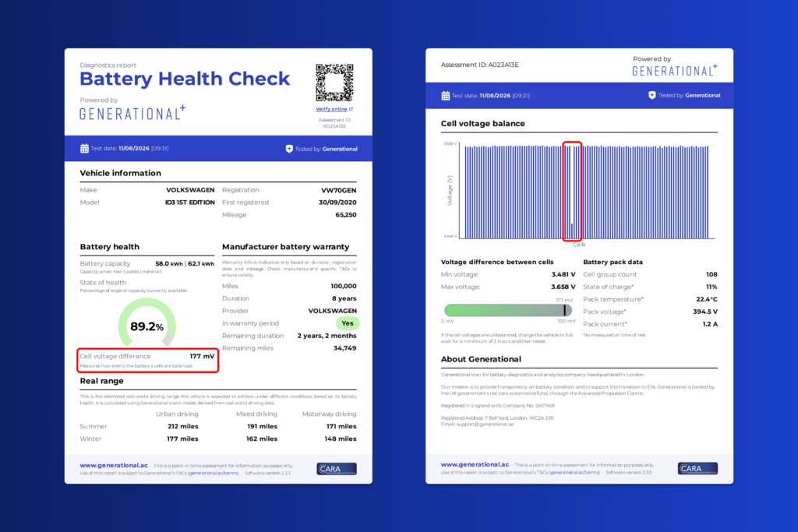Click the 177 mV cell voltage difference value

(x=202, y=356)
